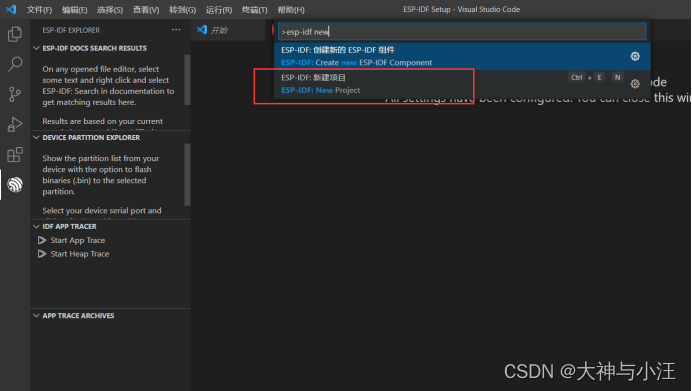
Task: Open the 运行(R) menu
Action: click(219, 10)
